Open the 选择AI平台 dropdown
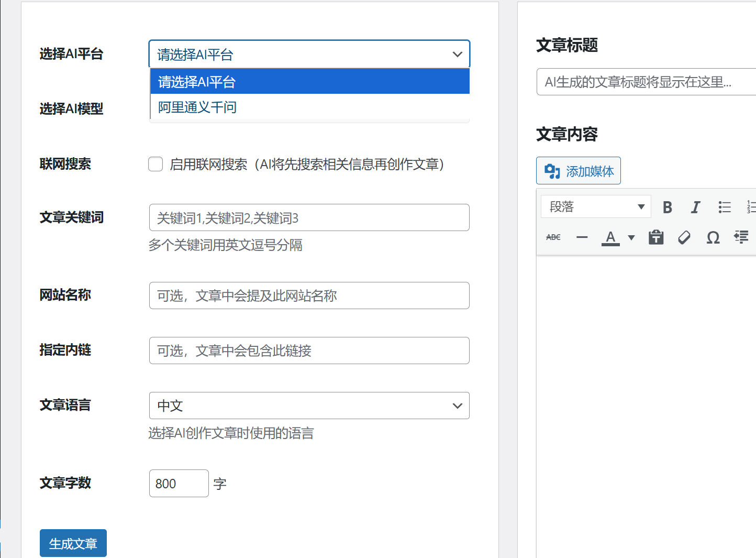Image resolution: width=756 pixels, height=558 pixels. (309, 54)
